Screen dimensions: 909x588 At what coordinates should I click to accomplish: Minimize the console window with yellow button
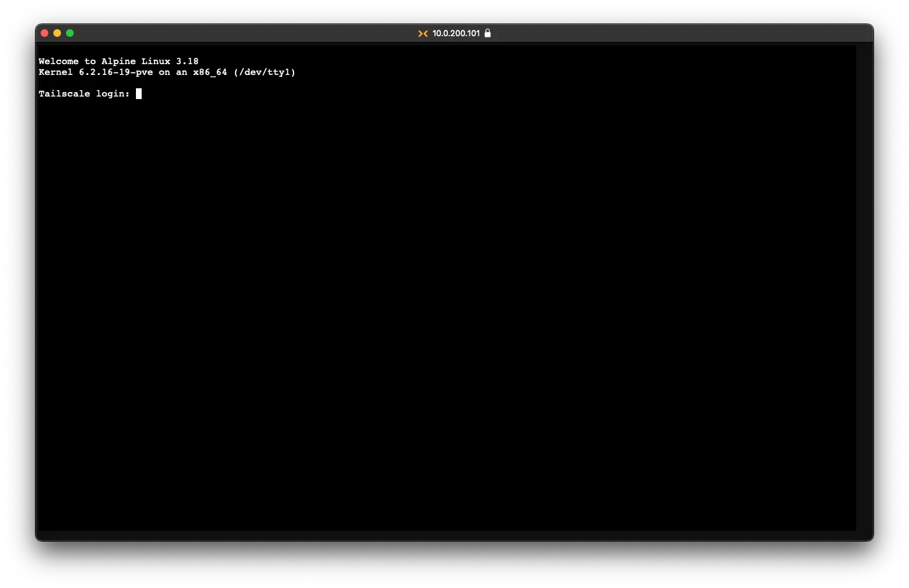tap(57, 33)
